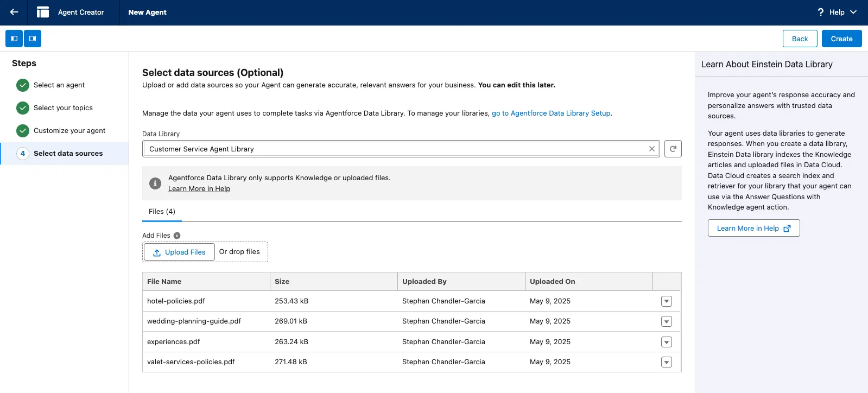Select the Files (4) tab
The image size is (868, 393).
point(162,212)
